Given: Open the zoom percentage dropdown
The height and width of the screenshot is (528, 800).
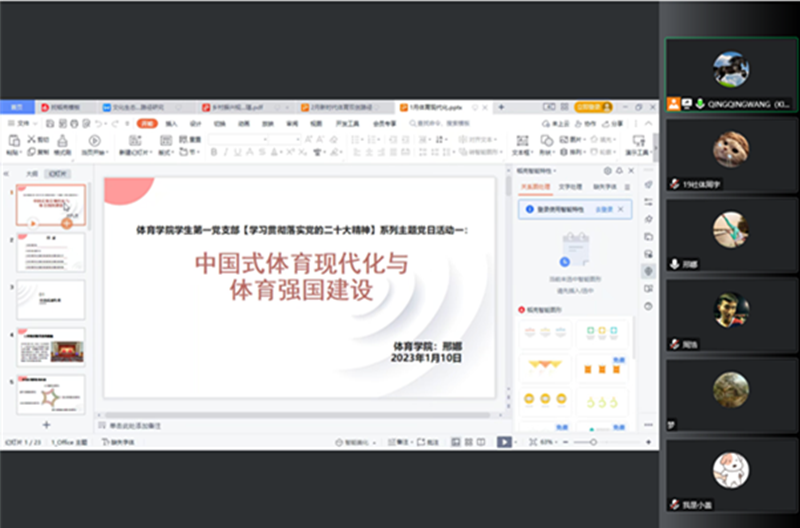Looking at the screenshot, I should (556, 442).
